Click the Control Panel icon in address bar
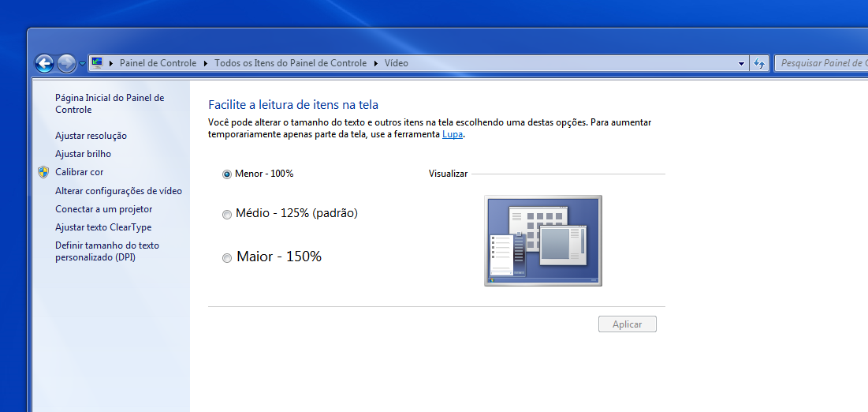The image size is (868, 412). pyautogui.click(x=97, y=63)
